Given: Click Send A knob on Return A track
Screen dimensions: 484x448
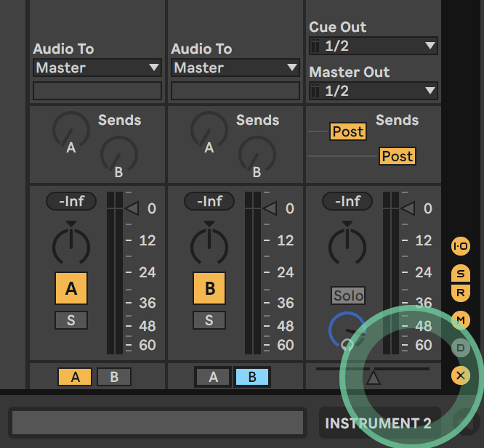Looking at the screenshot, I should 71,130.
